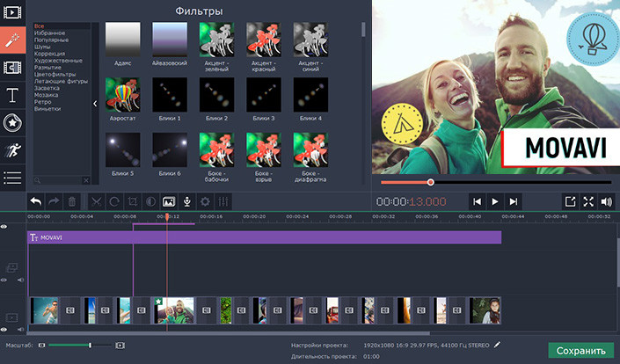The image size is (620, 364).
Task: Zoom in the timeline scale icon
Action: coord(120,346)
